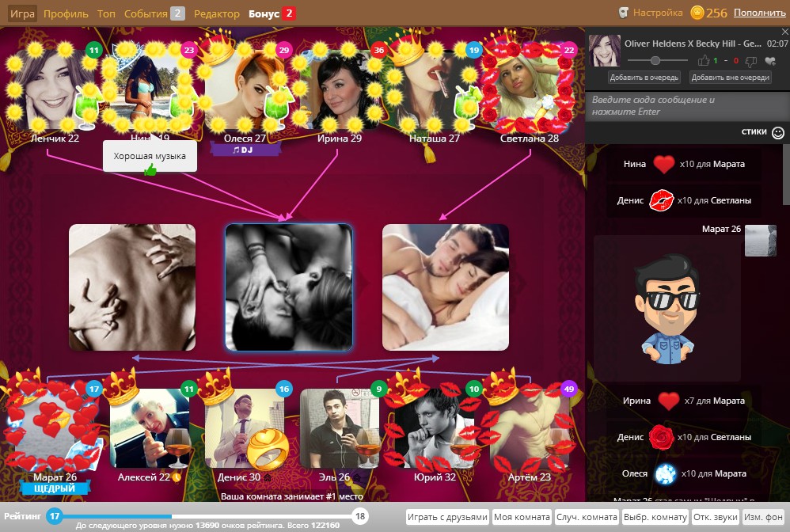The width and height of the screenshot is (790, 532).
Task: Switch background with Изм. фон
Action: click(763, 517)
